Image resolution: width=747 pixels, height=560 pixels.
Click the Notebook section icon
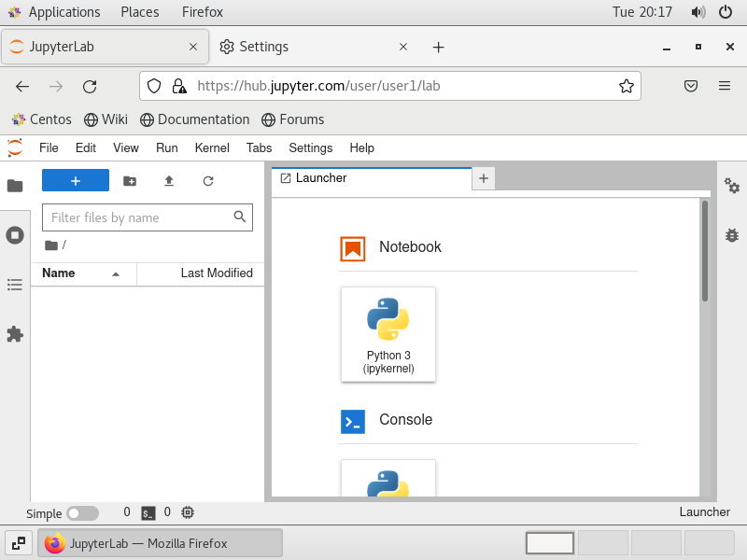tap(353, 249)
